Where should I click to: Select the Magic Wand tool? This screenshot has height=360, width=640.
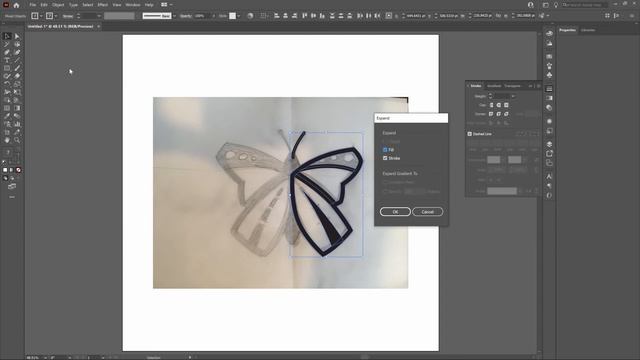pyautogui.click(x=7, y=44)
